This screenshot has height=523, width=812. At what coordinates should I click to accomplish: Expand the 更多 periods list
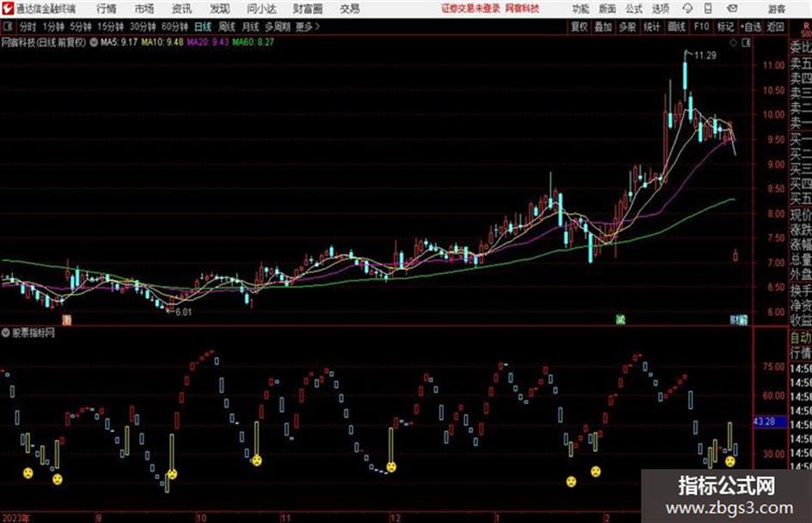308,27
